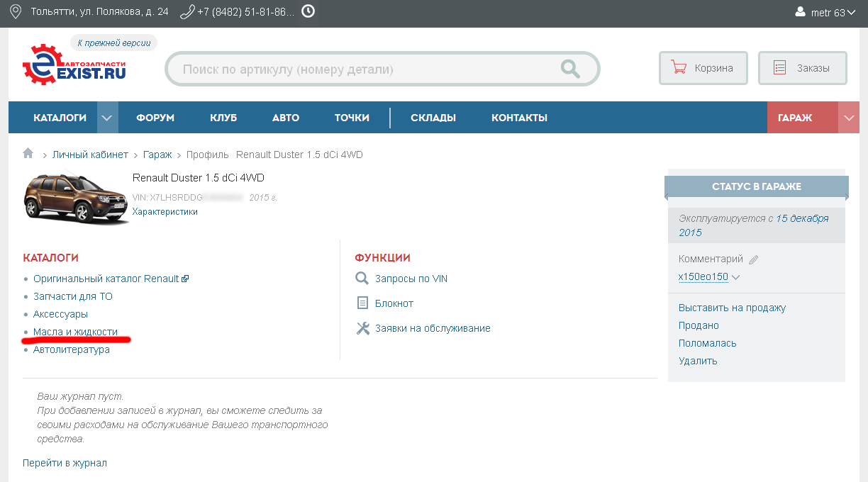This screenshot has height=482, width=868.
Task: Open Блокнот function link
Action: coord(394,303)
